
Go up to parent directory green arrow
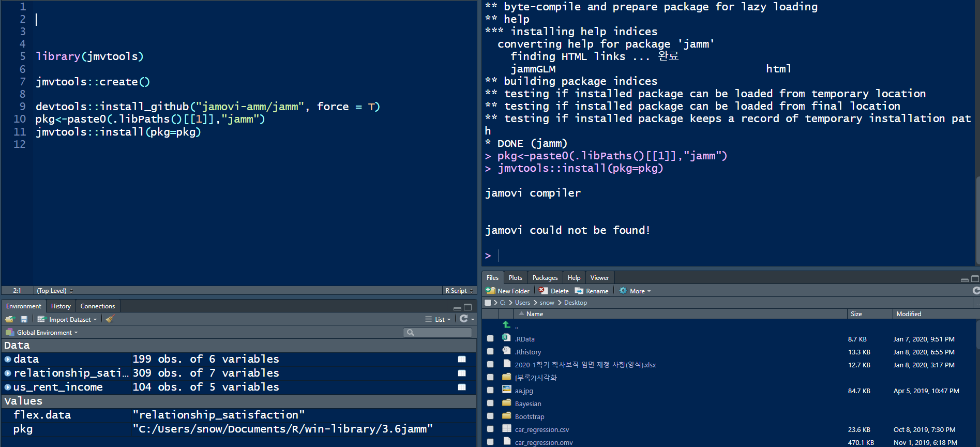506,325
